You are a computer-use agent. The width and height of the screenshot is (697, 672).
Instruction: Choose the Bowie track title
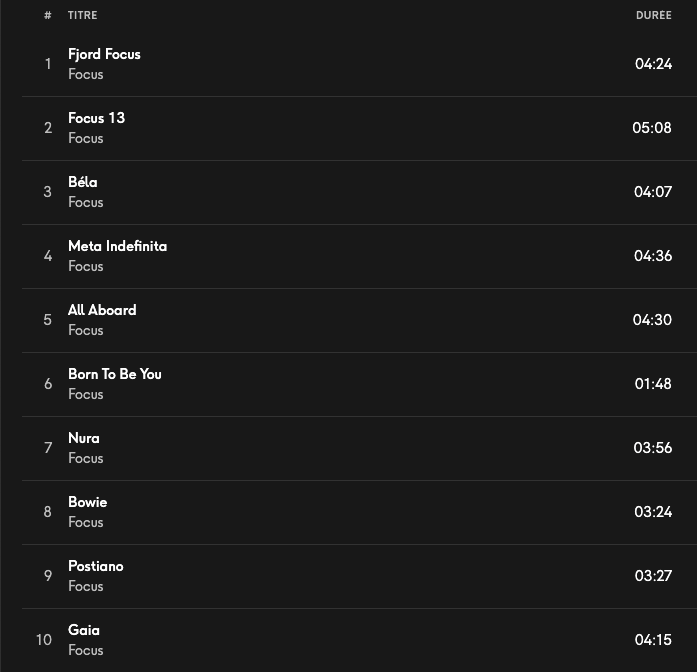87,502
